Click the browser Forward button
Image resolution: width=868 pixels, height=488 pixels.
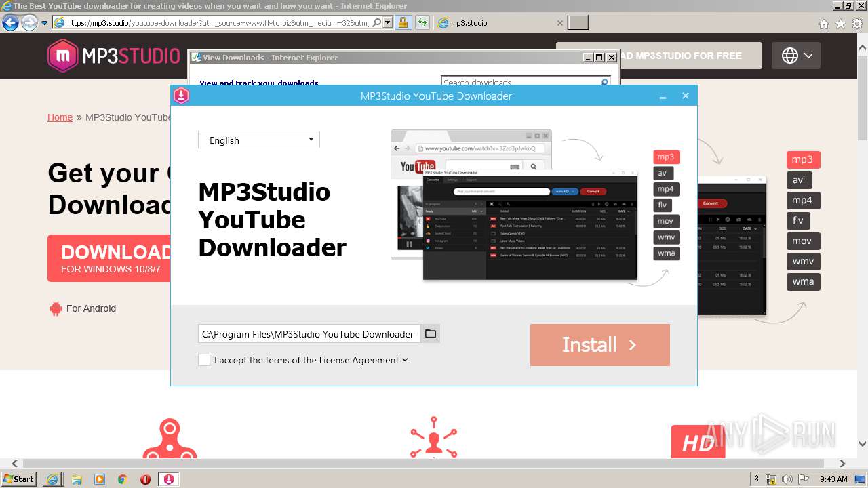point(29,23)
